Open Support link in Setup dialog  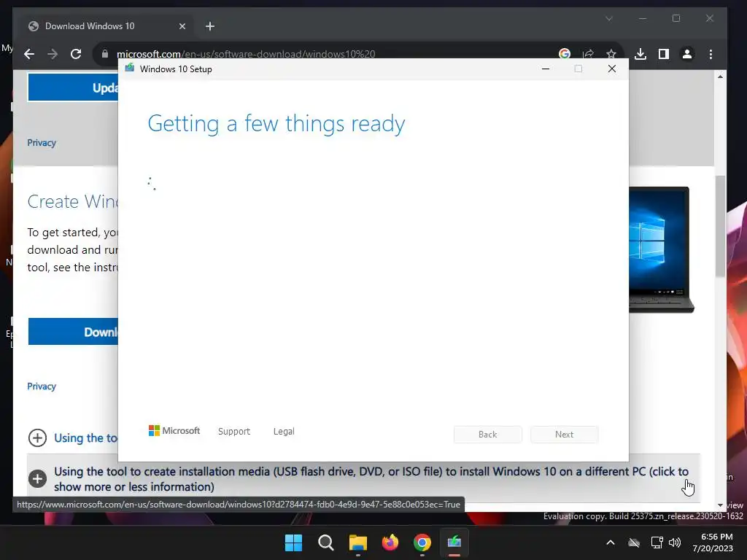point(234,432)
